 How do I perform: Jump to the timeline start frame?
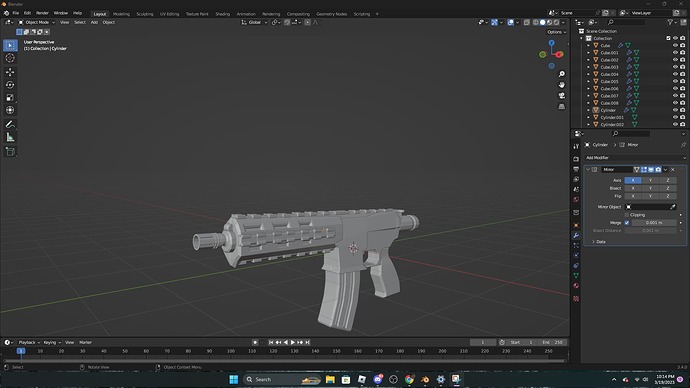coord(271,342)
